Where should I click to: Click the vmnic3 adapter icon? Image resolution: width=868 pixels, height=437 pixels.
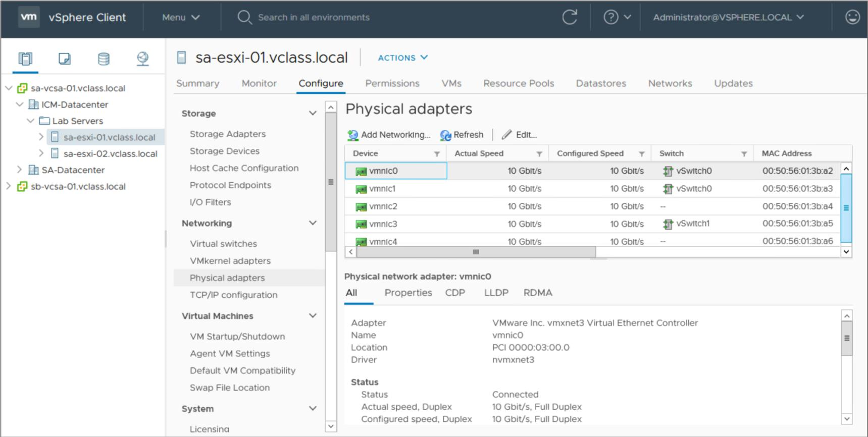click(x=361, y=225)
